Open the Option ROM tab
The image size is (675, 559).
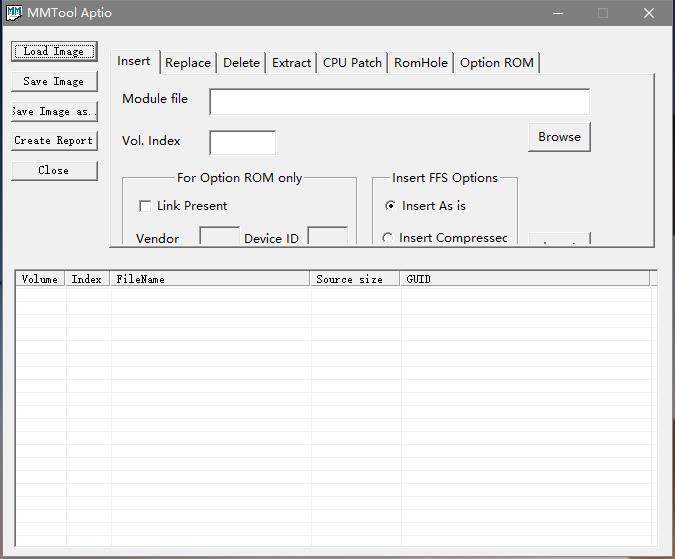[x=497, y=63]
